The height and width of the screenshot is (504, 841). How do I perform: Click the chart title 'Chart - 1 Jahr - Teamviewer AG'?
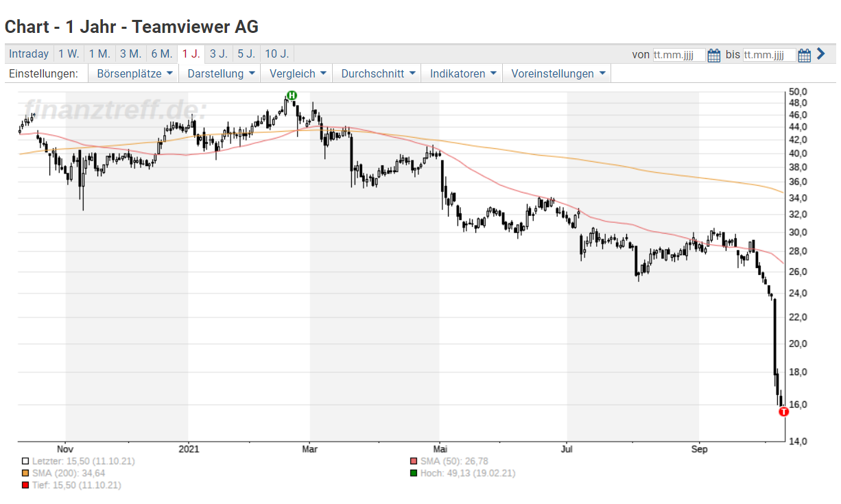click(132, 27)
